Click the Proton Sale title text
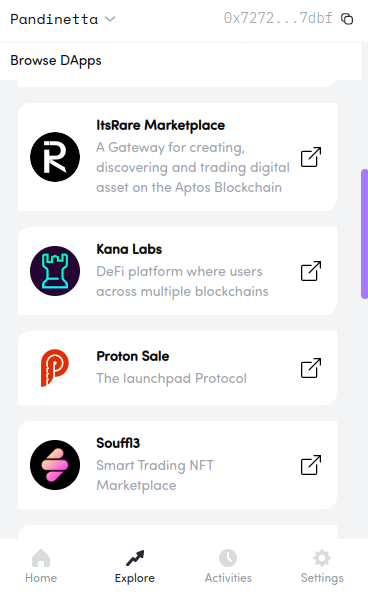 coord(133,356)
